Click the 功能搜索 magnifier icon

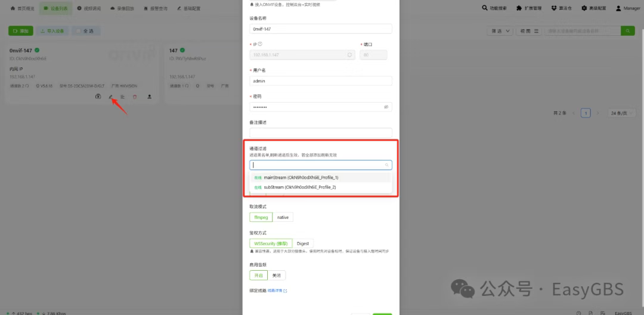pos(485,8)
